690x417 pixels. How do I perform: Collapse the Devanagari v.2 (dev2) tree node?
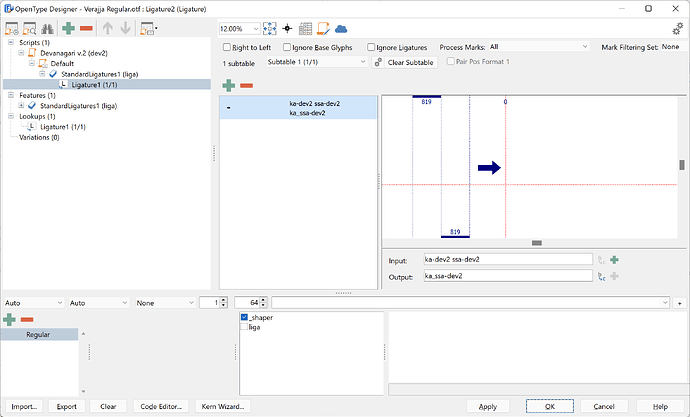point(20,53)
